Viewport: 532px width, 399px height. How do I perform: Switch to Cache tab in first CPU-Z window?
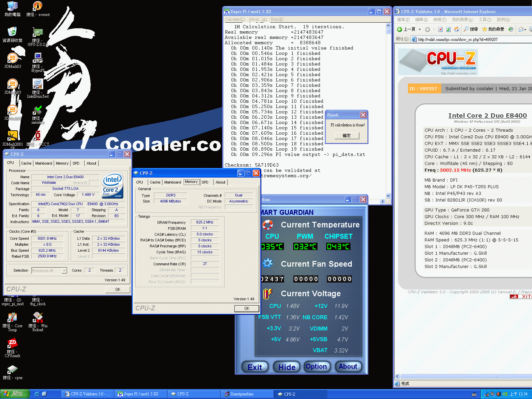26,163
